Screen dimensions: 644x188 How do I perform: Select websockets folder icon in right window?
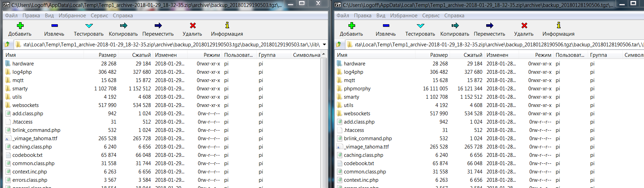coord(339,113)
